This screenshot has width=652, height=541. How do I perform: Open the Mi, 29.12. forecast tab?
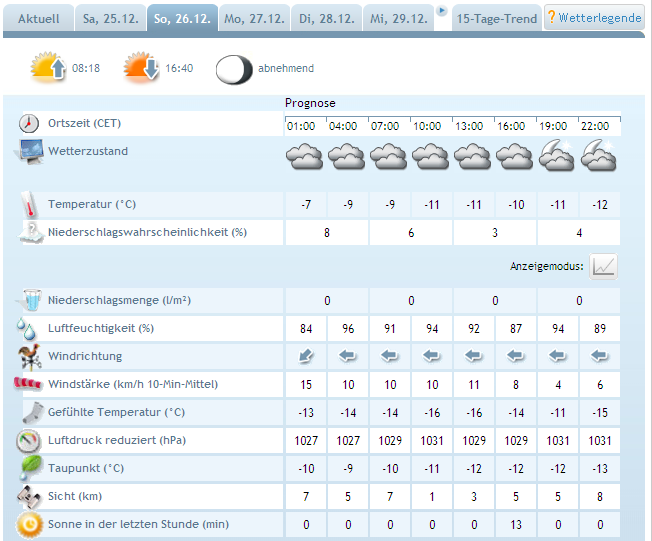pyautogui.click(x=399, y=19)
